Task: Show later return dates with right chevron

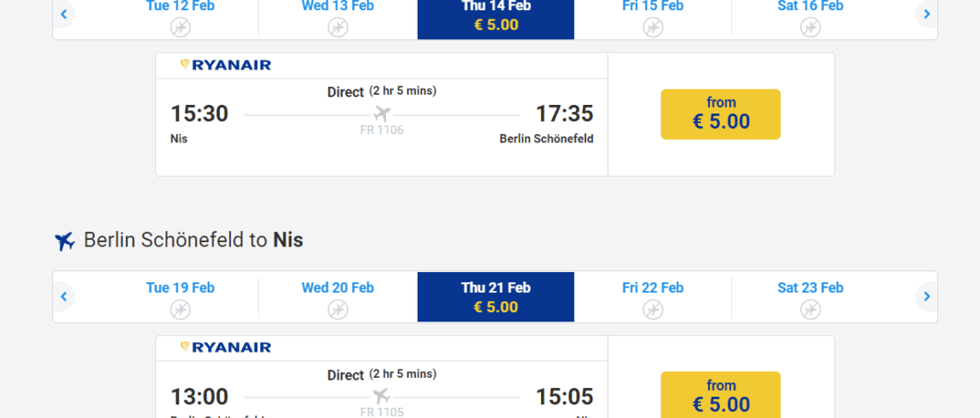Action: pyautogui.click(x=927, y=297)
